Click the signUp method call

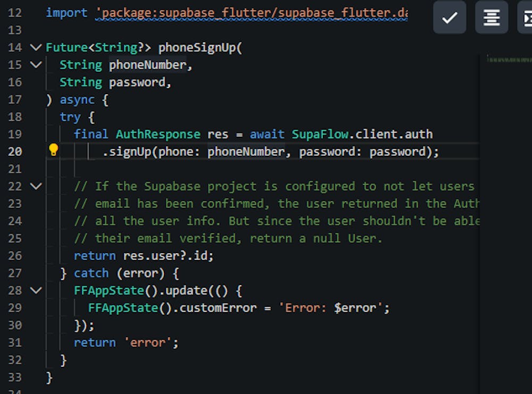click(x=128, y=152)
